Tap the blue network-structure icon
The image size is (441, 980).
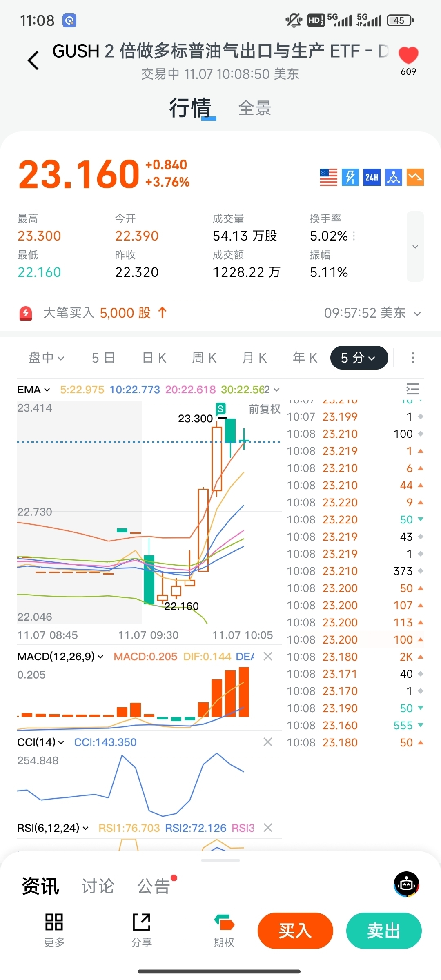(x=394, y=177)
